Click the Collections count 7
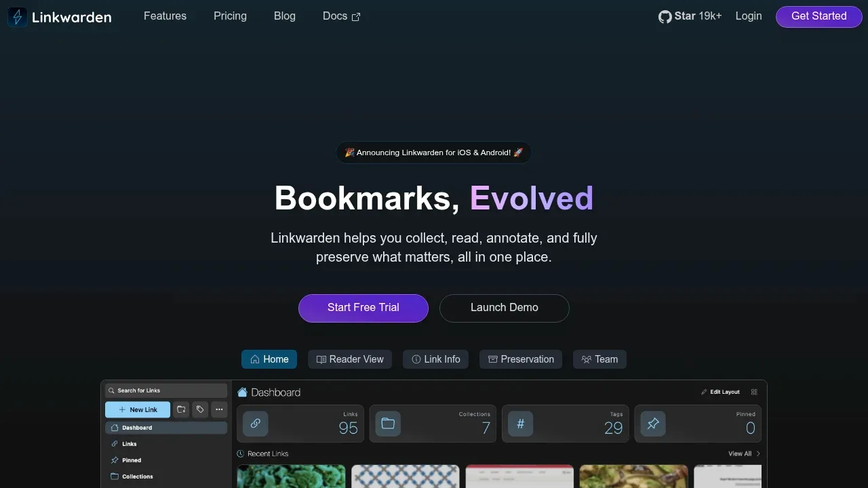The height and width of the screenshot is (488, 868). [486, 428]
